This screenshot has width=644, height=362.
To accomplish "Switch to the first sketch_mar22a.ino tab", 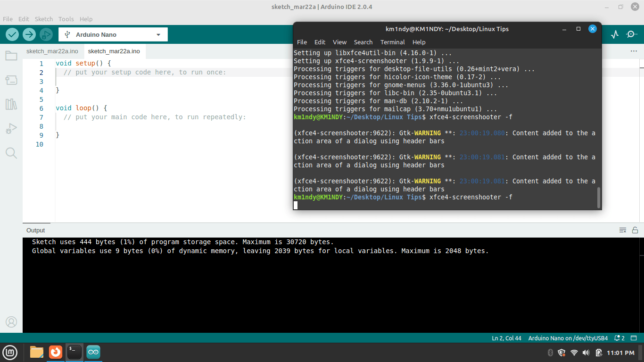I will pos(52,51).
